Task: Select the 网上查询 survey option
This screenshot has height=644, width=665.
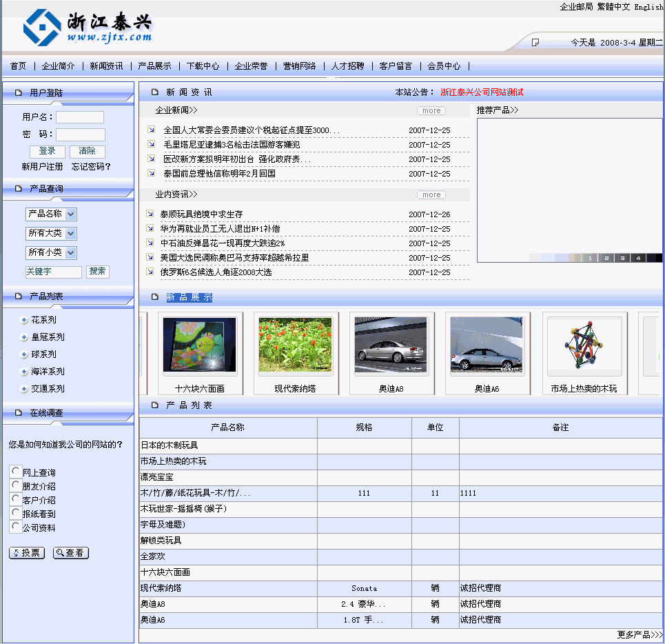Action: pyautogui.click(x=14, y=472)
